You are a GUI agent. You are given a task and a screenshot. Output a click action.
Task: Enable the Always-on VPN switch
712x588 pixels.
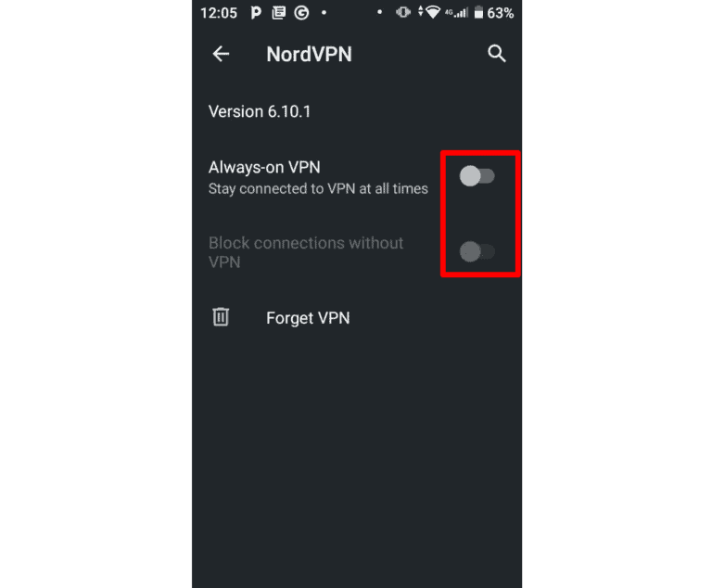(x=477, y=176)
